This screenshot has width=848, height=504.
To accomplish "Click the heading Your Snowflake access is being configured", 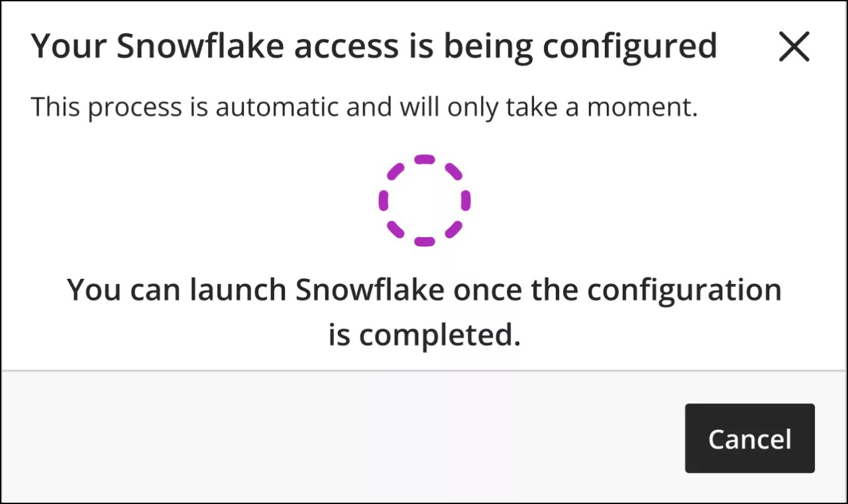I will coord(374,45).
